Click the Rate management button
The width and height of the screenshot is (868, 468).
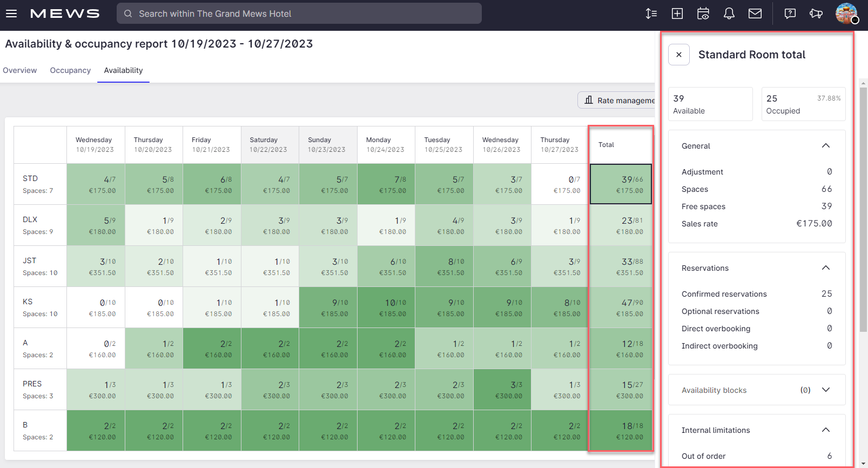click(x=617, y=100)
